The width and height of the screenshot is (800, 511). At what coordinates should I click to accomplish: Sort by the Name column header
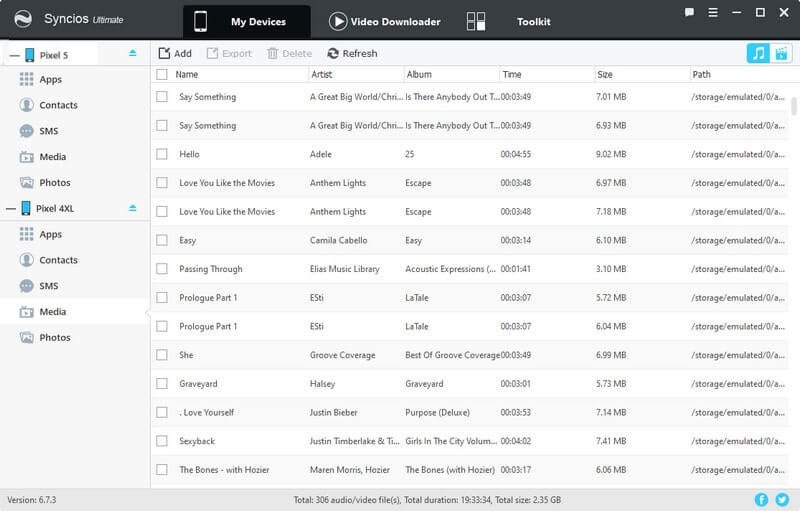pos(187,74)
